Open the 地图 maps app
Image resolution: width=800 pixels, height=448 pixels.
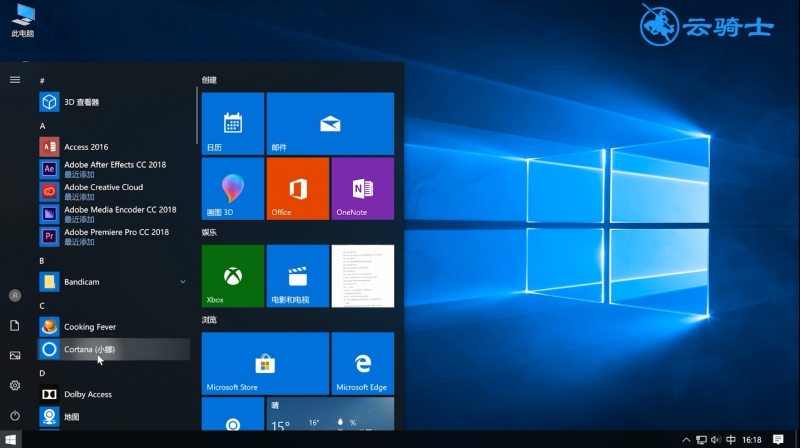click(114, 416)
